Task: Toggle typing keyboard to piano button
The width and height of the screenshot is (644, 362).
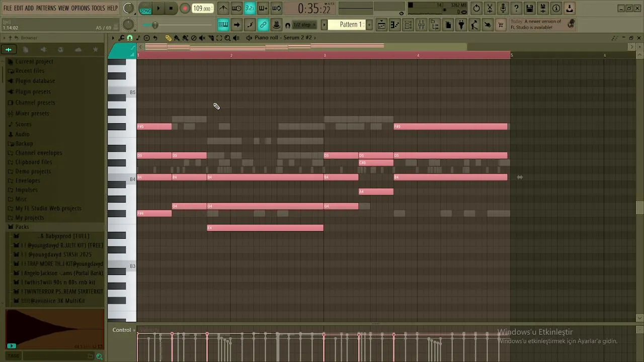Action: (223, 25)
